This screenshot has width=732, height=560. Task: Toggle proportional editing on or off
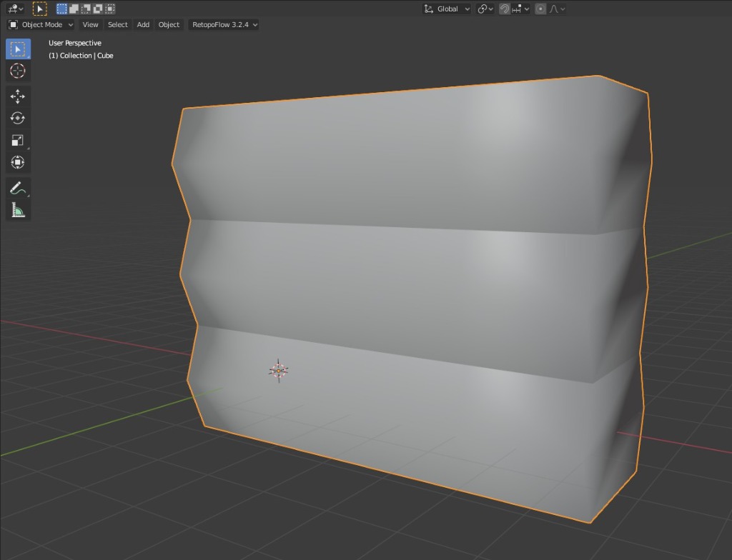(x=540, y=9)
